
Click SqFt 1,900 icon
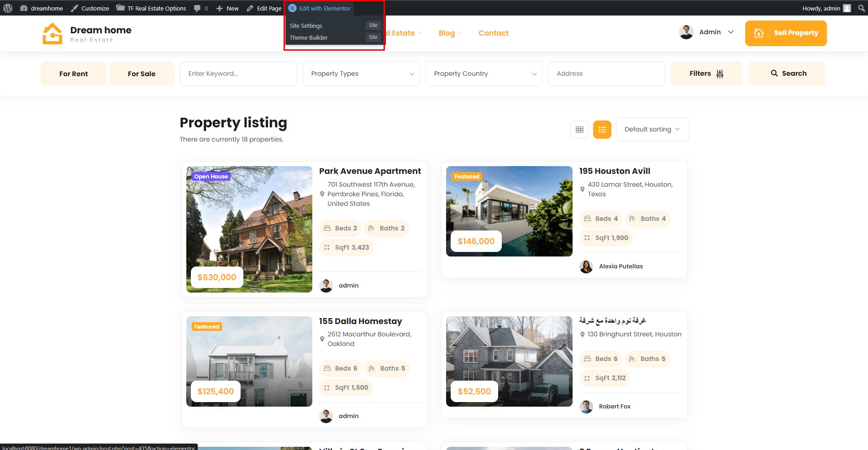(x=587, y=238)
